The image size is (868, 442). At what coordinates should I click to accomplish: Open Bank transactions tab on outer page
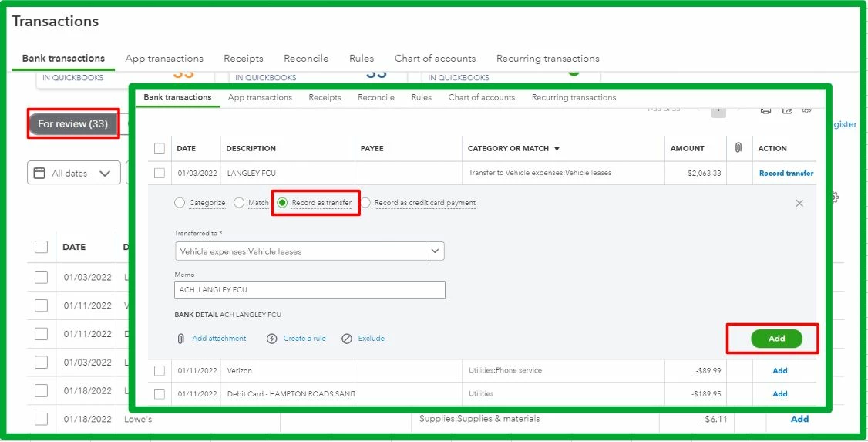[64, 58]
